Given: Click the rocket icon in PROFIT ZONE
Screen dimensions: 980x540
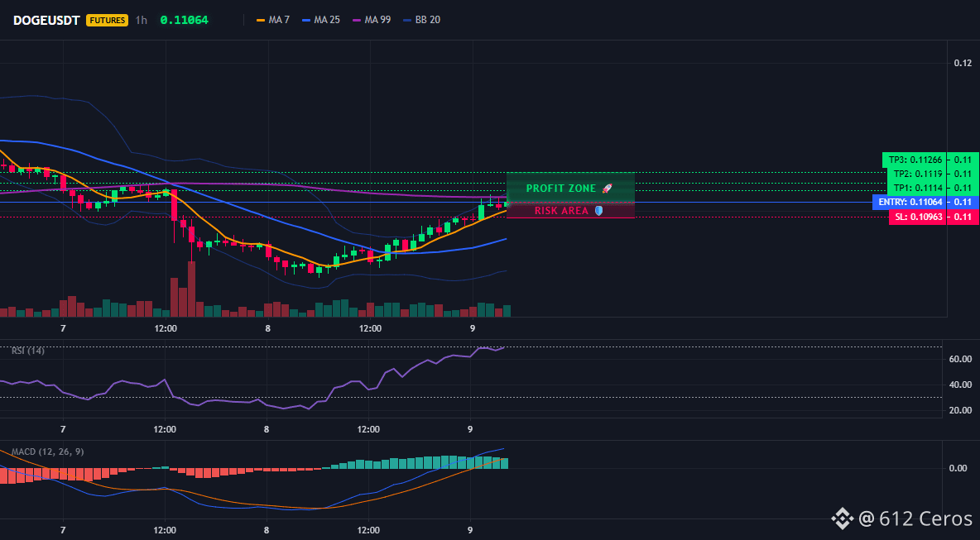Looking at the screenshot, I should pos(607,188).
